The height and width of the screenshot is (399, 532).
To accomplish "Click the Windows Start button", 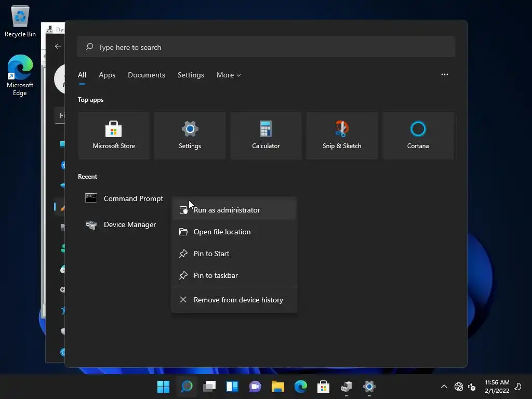I will point(163,387).
